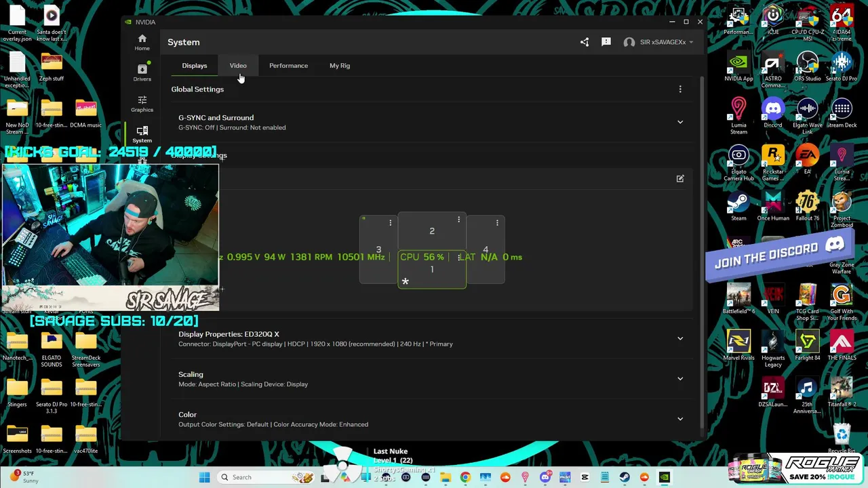
Task: Select the vac470lite desktop folder
Action: [x=85, y=439]
